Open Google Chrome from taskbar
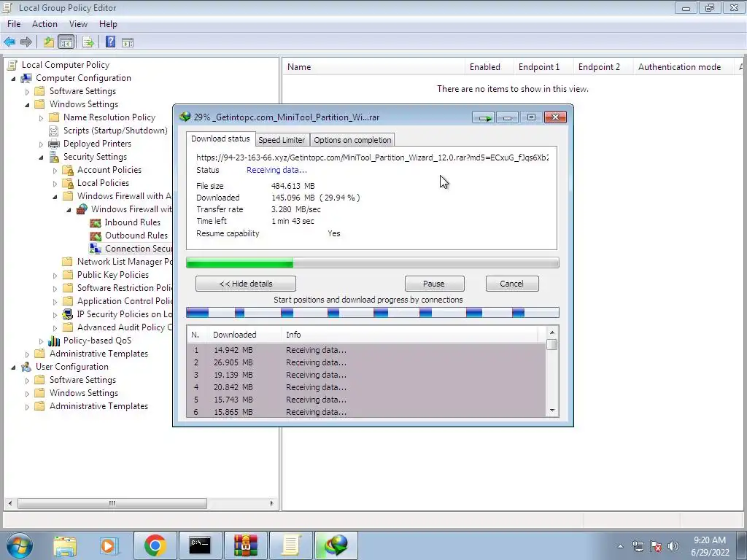 click(x=155, y=545)
